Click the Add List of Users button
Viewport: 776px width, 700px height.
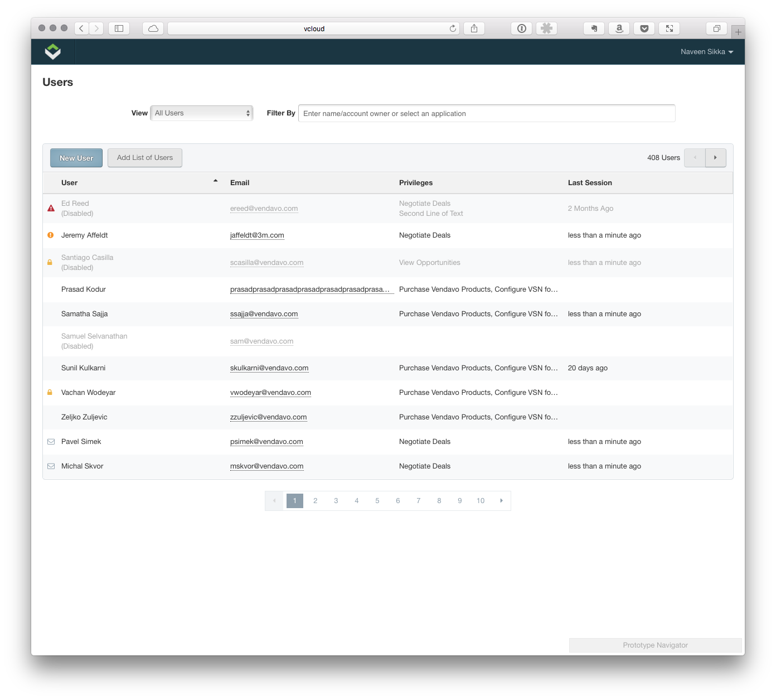click(145, 158)
